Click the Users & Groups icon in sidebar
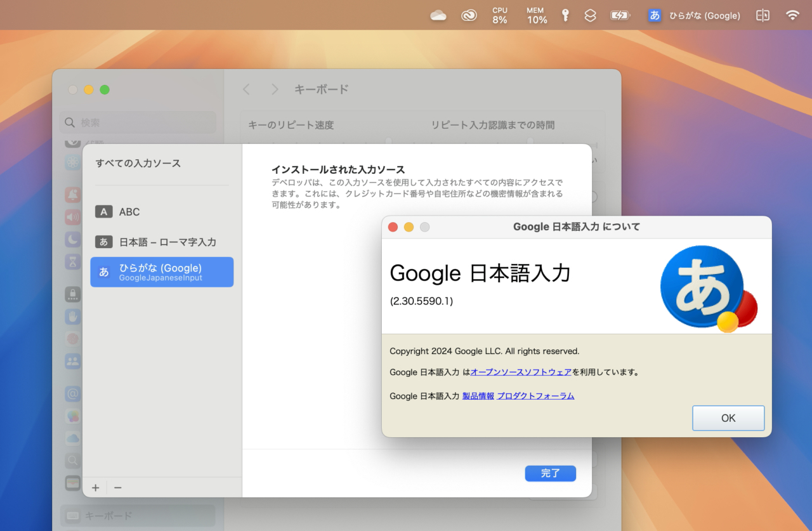Image resolution: width=812 pixels, height=531 pixels. click(73, 362)
